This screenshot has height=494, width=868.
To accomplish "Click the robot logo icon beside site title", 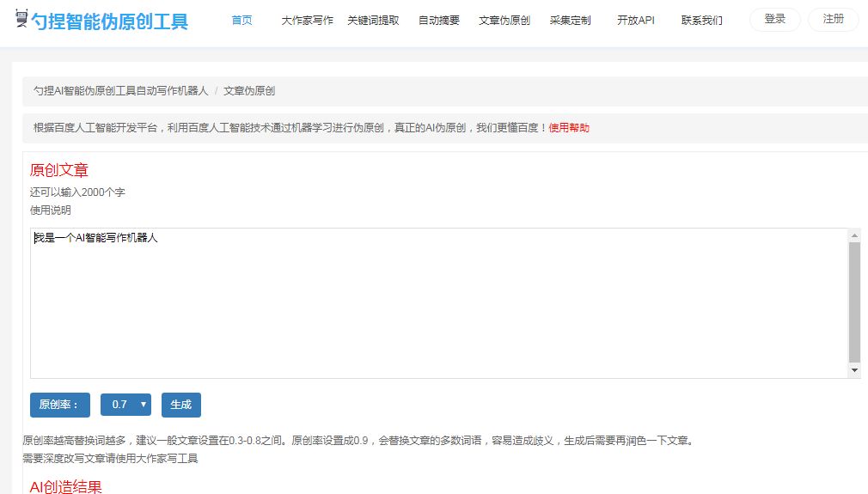I will pos(21,18).
